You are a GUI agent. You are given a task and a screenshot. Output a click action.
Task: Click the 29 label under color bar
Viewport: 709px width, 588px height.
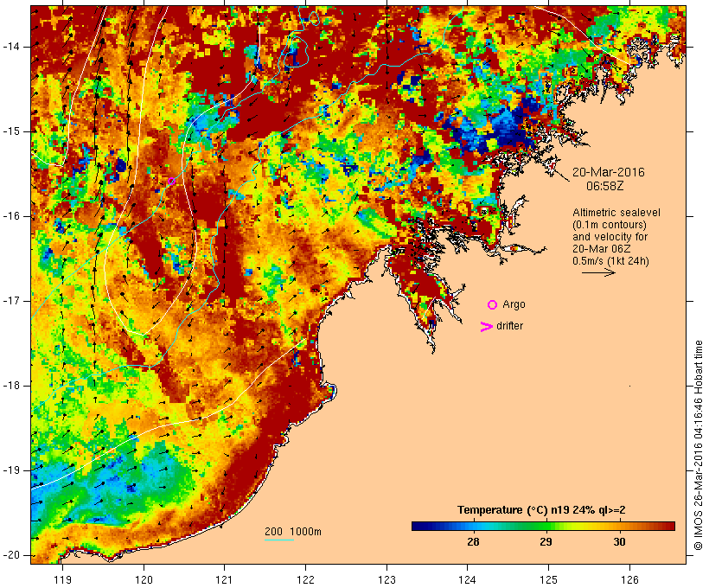coord(546,542)
